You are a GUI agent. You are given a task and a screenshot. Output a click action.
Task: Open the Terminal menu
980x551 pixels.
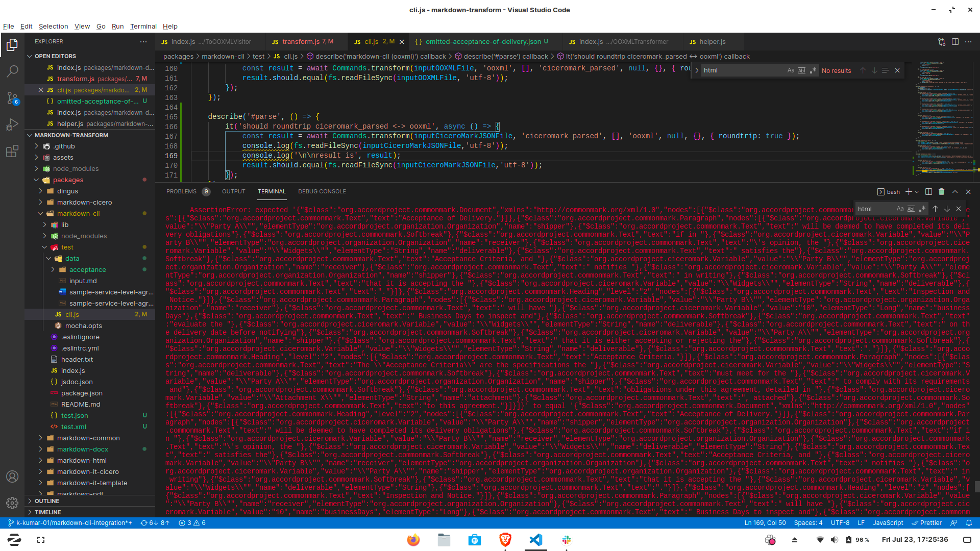coord(143,27)
